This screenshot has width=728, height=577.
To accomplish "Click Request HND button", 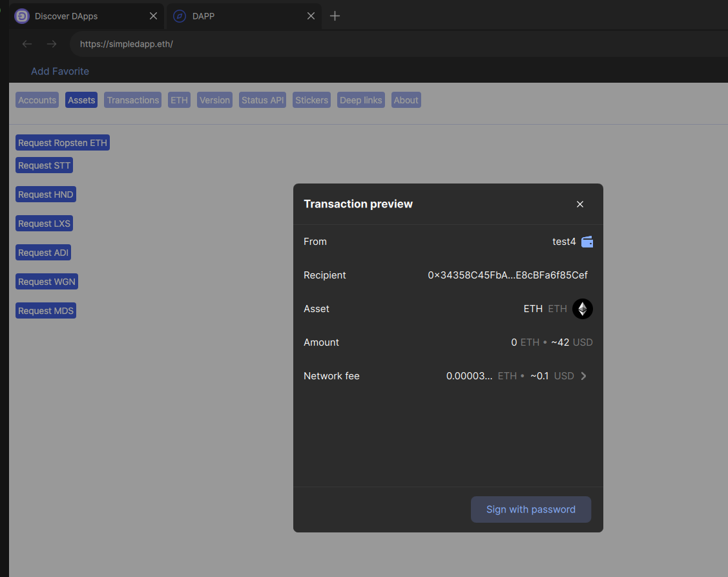I will [45, 194].
